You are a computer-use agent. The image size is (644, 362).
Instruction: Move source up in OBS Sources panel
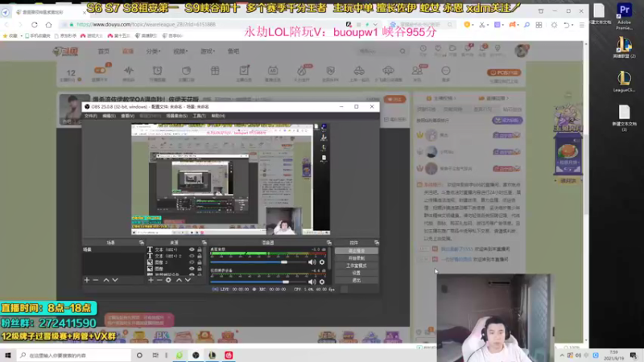click(179, 280)
